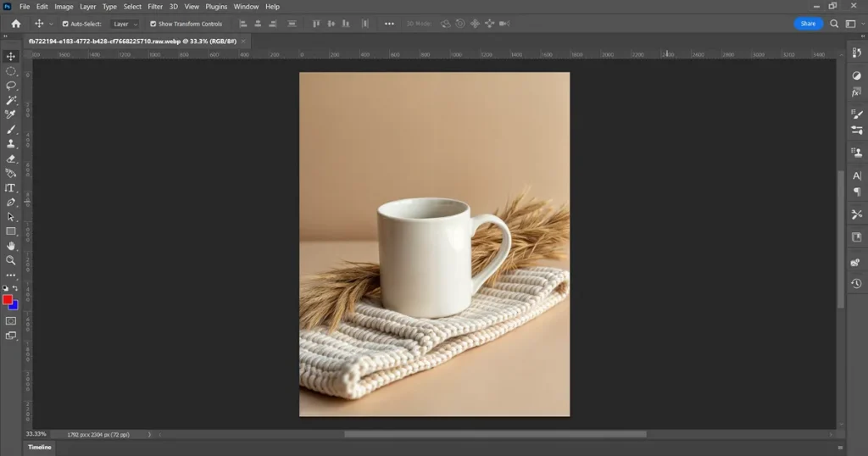Open the Filter menu

155,7
